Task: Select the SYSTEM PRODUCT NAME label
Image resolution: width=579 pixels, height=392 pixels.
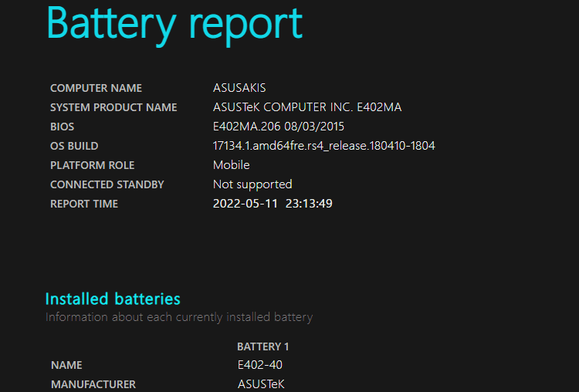Action: click(113, 107)
